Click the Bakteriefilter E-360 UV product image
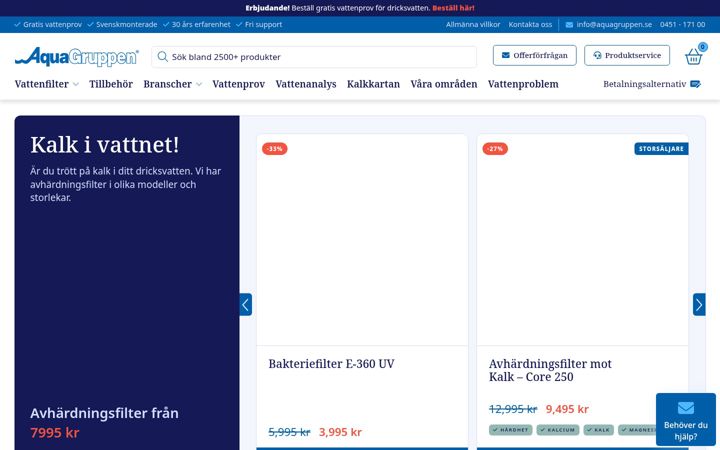720x450 pixels. [362, 240]
